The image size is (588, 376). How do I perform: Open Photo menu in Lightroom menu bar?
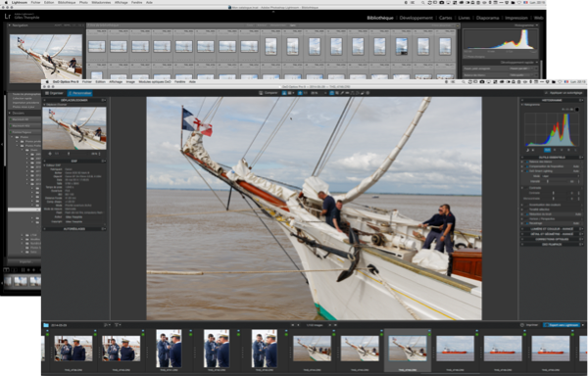[x=83, y=2]
